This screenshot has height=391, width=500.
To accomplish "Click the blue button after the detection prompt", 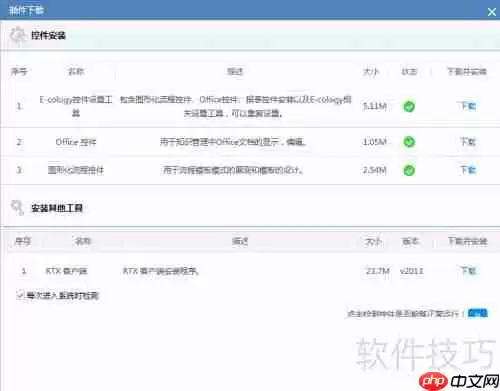I will (478, 313).
